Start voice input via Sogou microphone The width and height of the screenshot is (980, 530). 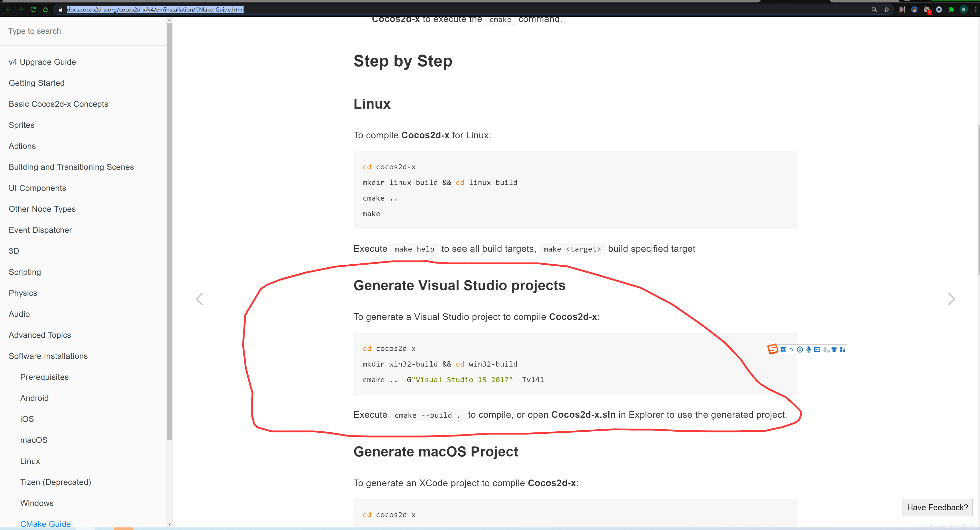pyautogui.click(x=809, y=349)
